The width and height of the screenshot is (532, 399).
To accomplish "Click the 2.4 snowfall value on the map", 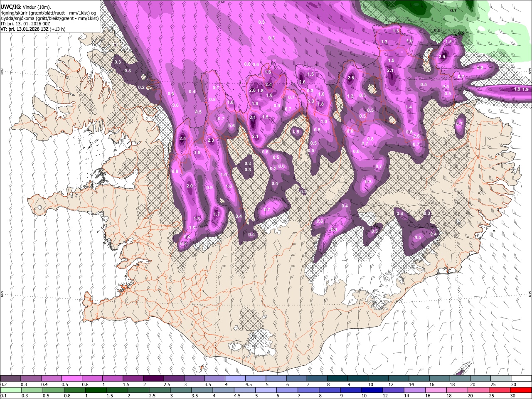I will [268, 85].
